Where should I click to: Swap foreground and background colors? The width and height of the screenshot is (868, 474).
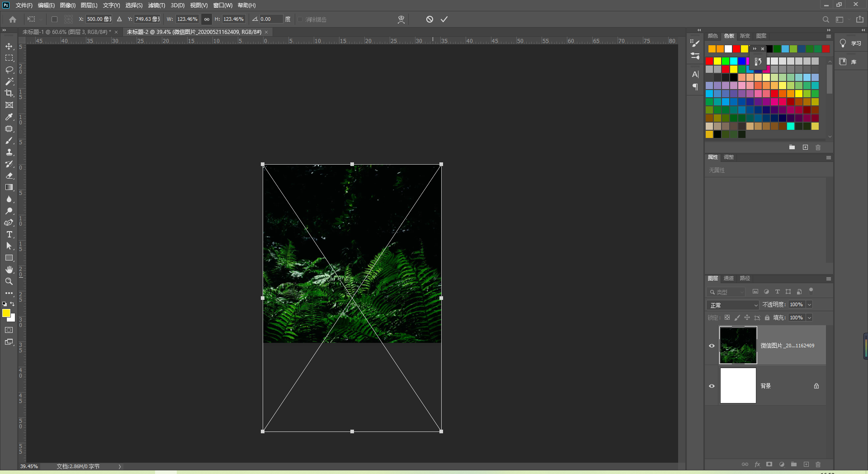[12, 304]
